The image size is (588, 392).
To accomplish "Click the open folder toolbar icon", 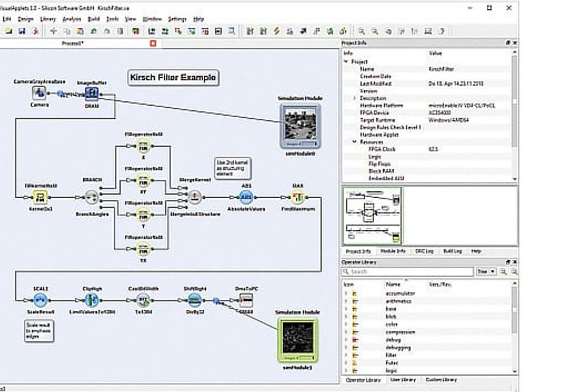I will pyautogui.click(x=9, y=32).
